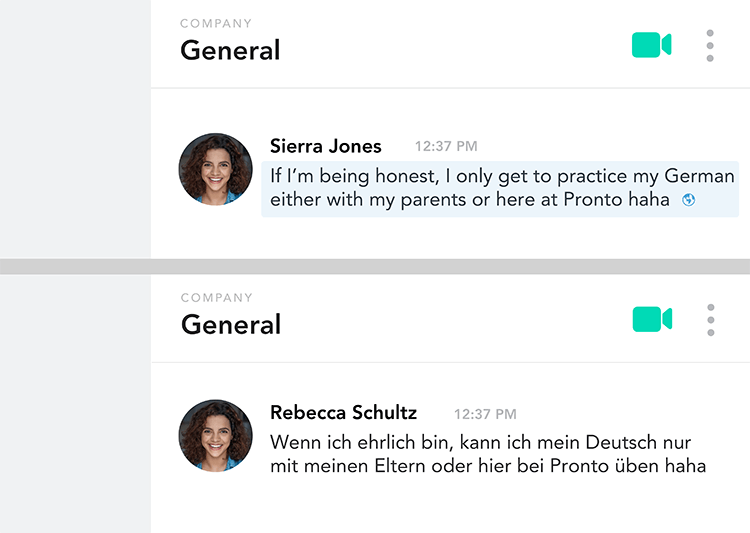This screenshot has width=750, height=533.
Task: Click the gray left sidebar in bottom panel
Action: [x=75, y=404]
